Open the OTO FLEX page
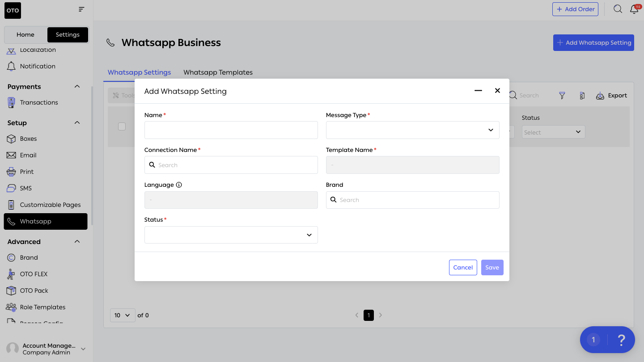The height and width of the screenshot is (362, 644). [x=34, y=274]
